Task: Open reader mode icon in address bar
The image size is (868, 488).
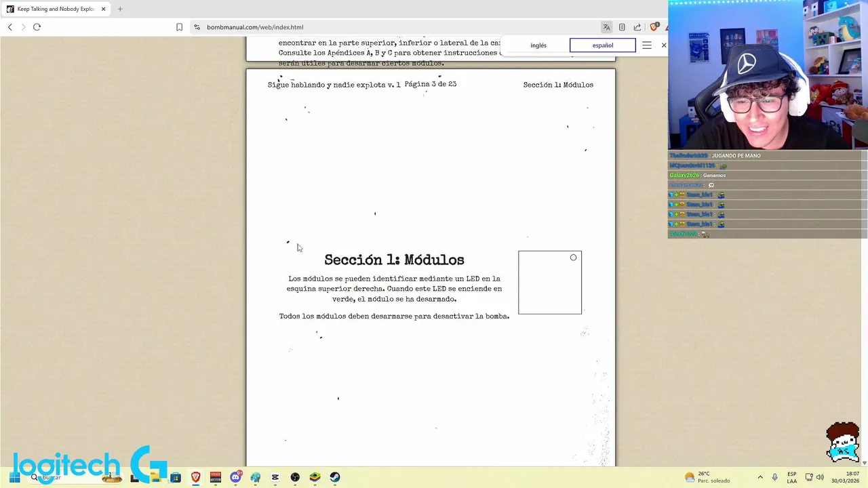Action: [x=622, y=27]
